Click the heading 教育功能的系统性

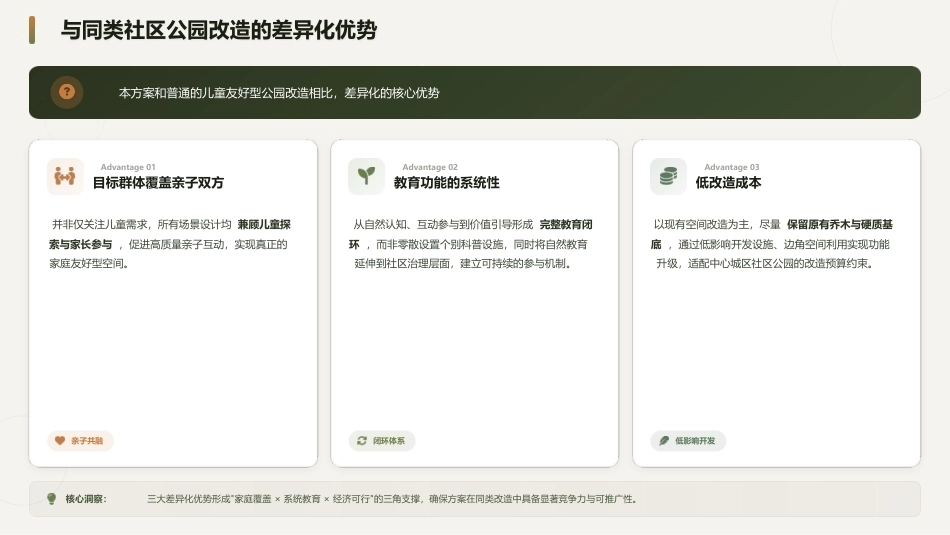447,182
